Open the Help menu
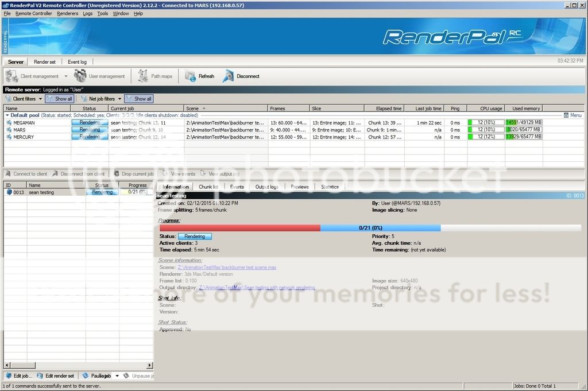Screen dimensions: 588x391 pyautogui.click(x=138, y=14)
